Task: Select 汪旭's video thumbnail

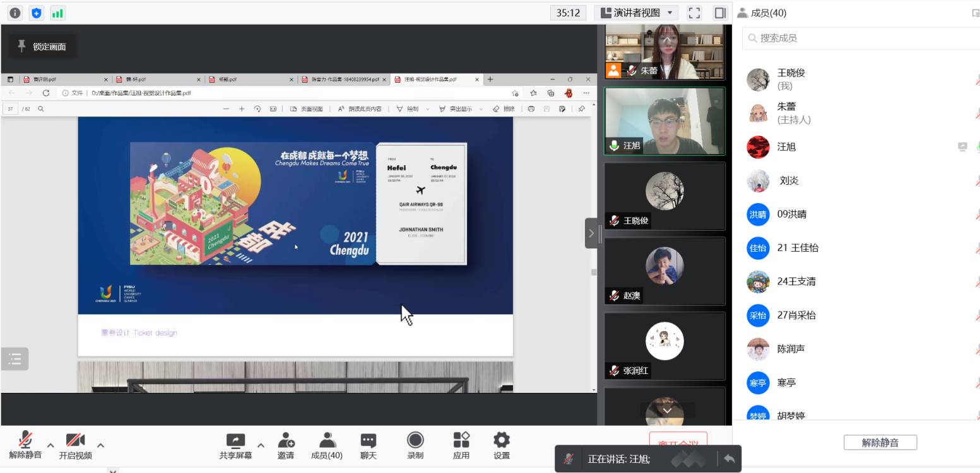Action: (x=664, y=121)
